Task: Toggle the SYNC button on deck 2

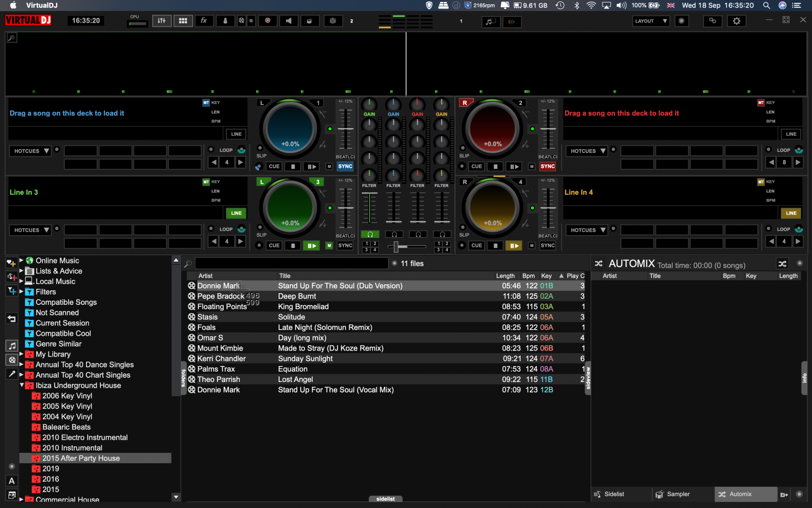Action: (x=548, y=167)
